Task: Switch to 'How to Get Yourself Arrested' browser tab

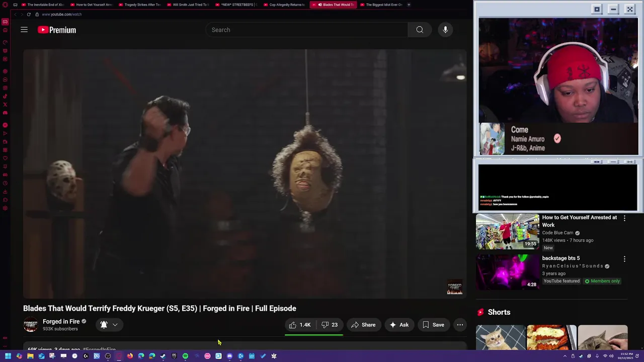Action: click(x=91, y=5)
